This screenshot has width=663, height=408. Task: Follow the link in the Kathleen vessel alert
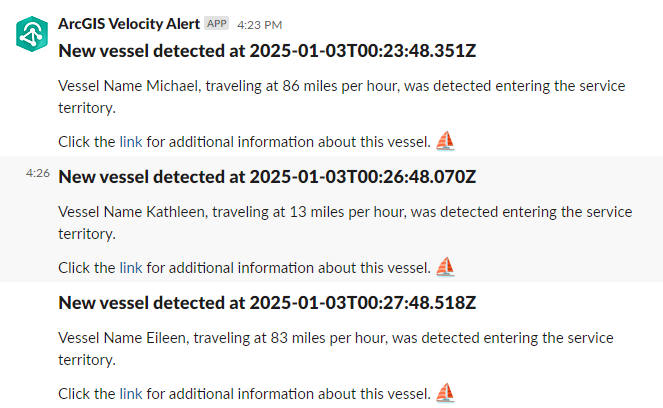131,268
